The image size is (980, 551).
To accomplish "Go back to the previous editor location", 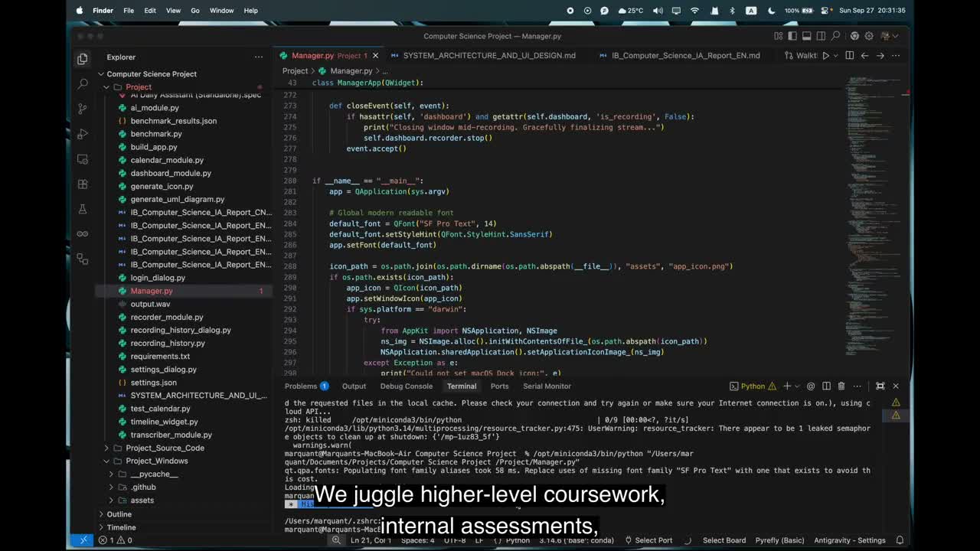I will (864, 55).
